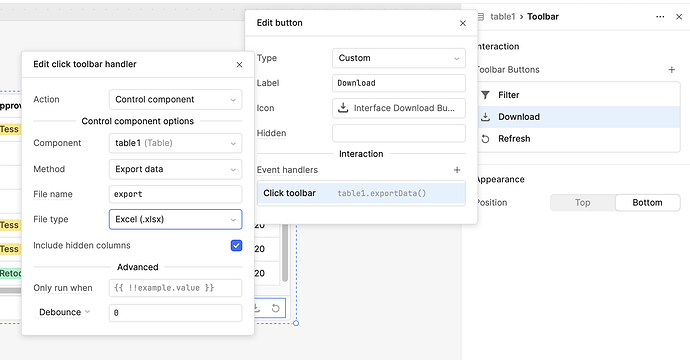690x360 pixels.
Task: Add a new event handler with plus icon
Action: 457,170
